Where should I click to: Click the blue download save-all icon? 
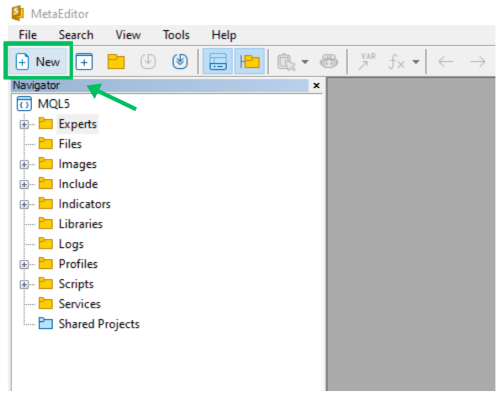[180, 62]
